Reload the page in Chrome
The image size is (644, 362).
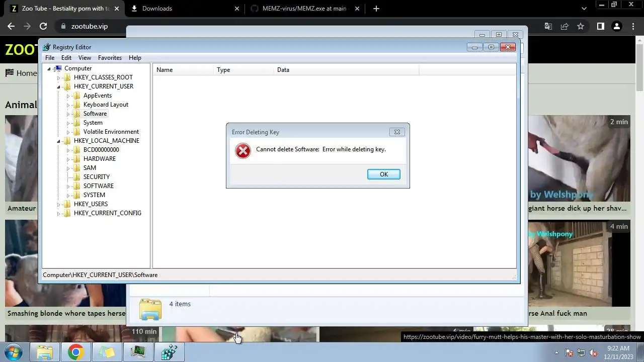coord(43,26)
